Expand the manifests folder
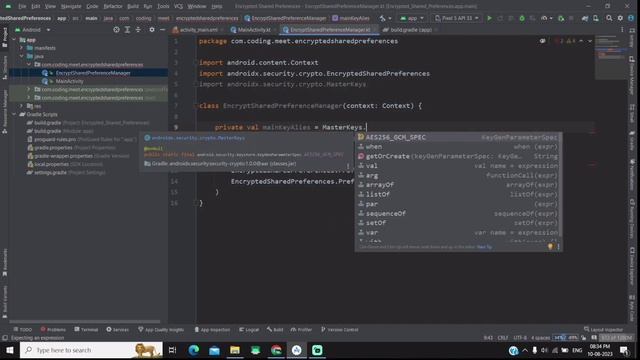 (22, 48)
